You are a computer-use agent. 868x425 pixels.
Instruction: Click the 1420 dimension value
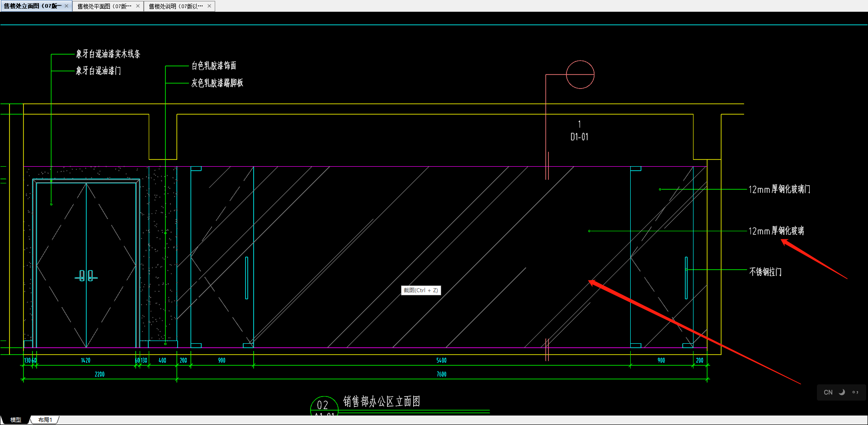pyautogui.click(x=85, y=360)
